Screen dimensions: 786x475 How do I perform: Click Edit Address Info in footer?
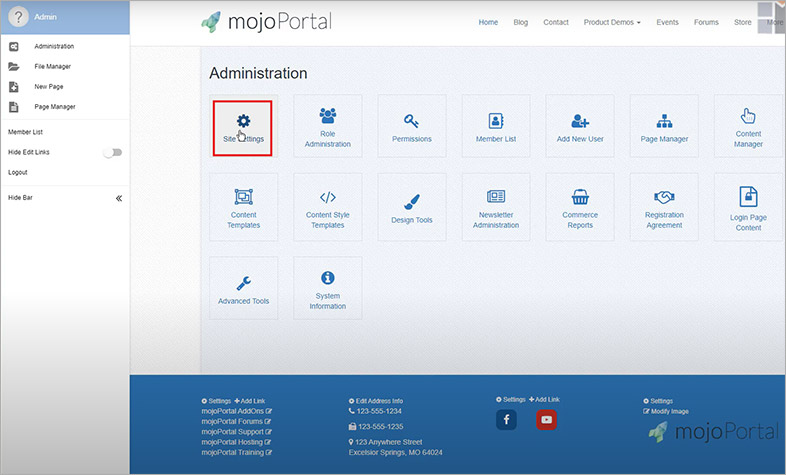[x=375, y=401]
